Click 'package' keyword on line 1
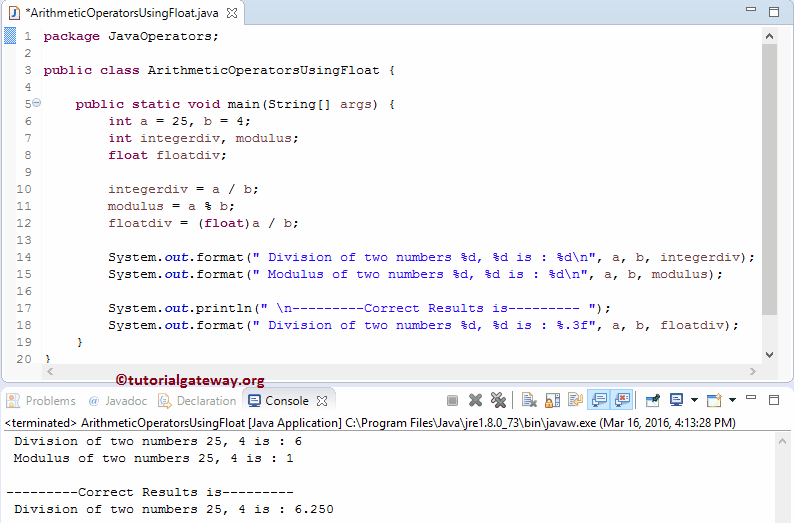The width and height of the screenshot is (794, 523). coord(71,36)
